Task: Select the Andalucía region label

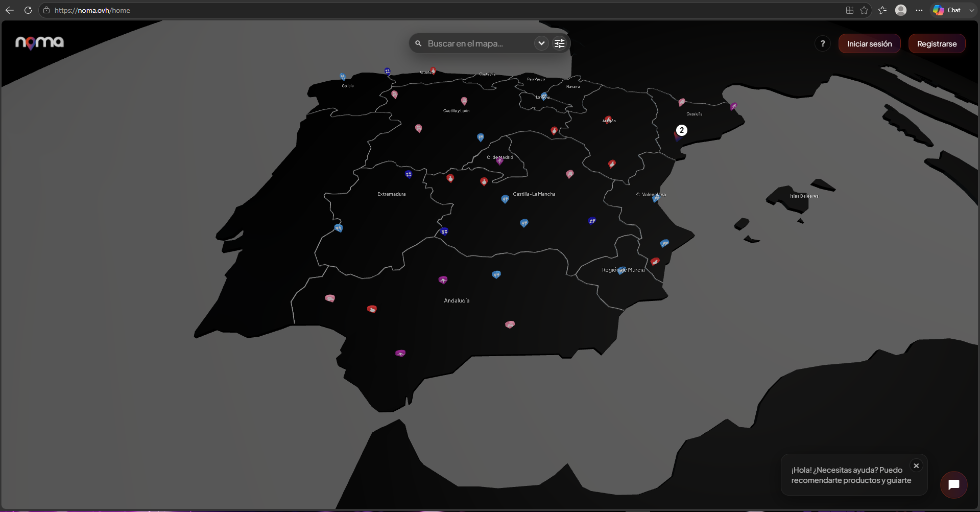Action: (x=457, y=301)
